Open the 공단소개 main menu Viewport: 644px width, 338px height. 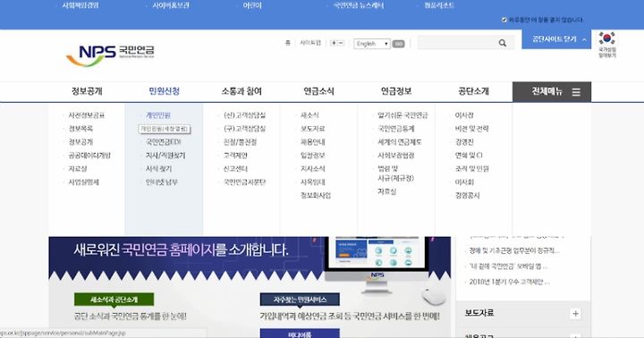473,91
